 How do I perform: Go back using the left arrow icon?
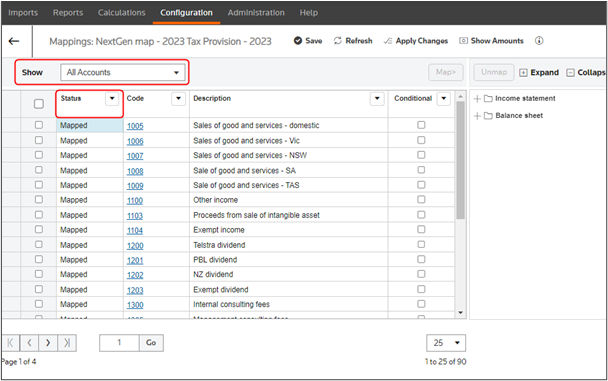[14, 41]
